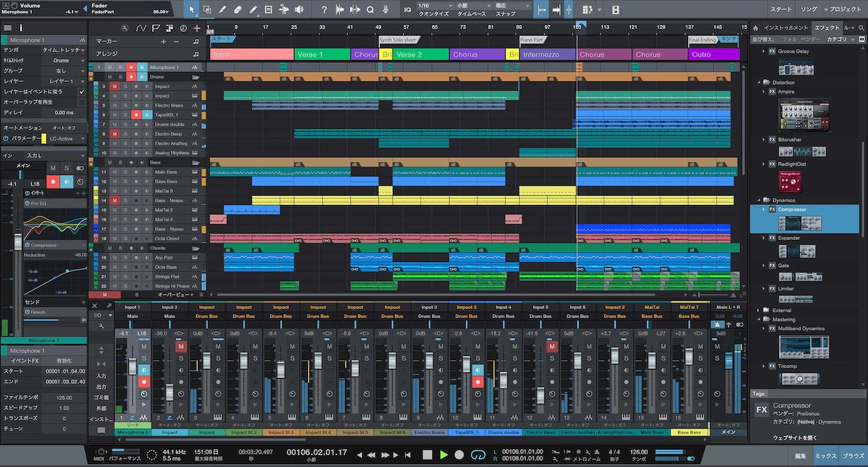Open track options with the wrench icon
The height and width of the screenshot is (467, 868).
pyautogui.click(x=125, y=28)
